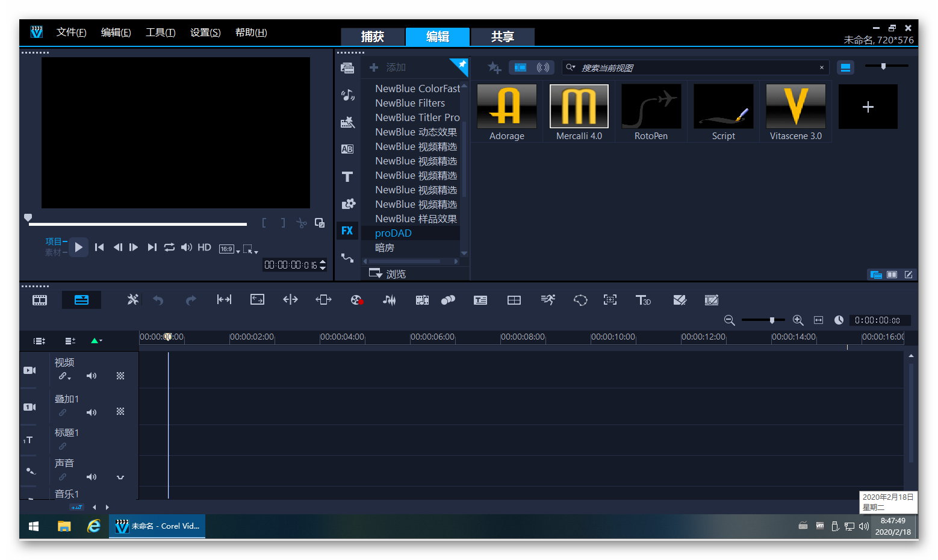Screen dimensions: 938x560
Task: Adjust the timeline zoom slider
Action: click(x=763, y=320)
